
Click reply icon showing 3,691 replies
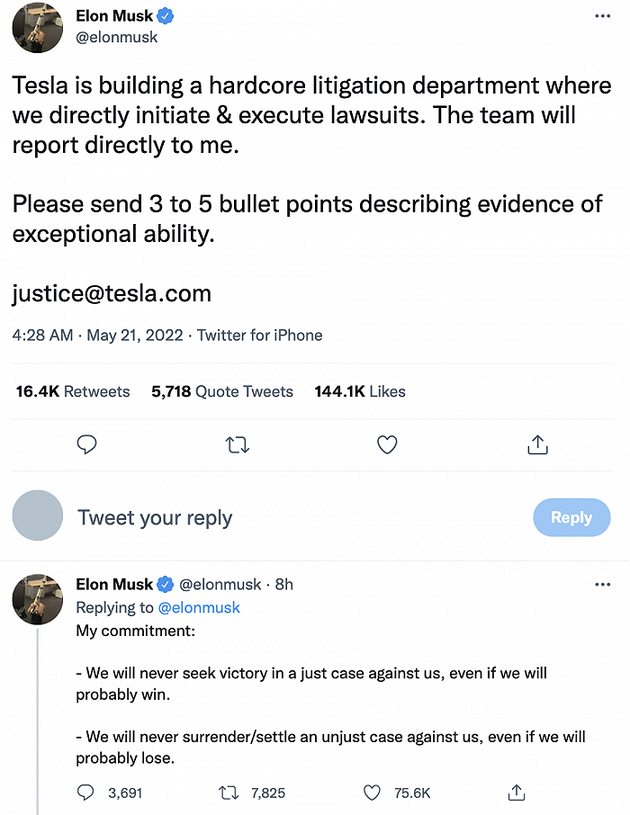coord(88,792)
